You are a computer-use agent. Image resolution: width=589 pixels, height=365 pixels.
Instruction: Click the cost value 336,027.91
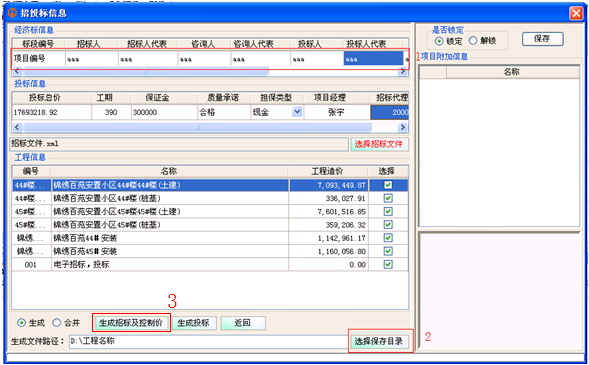(x=346, y=198)
